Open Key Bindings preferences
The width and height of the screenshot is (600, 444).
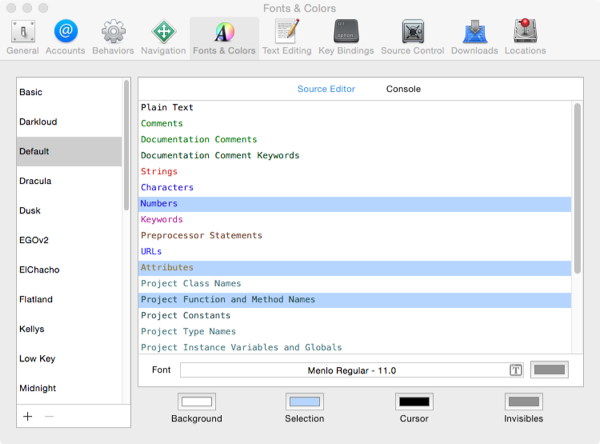pos(346,36)
